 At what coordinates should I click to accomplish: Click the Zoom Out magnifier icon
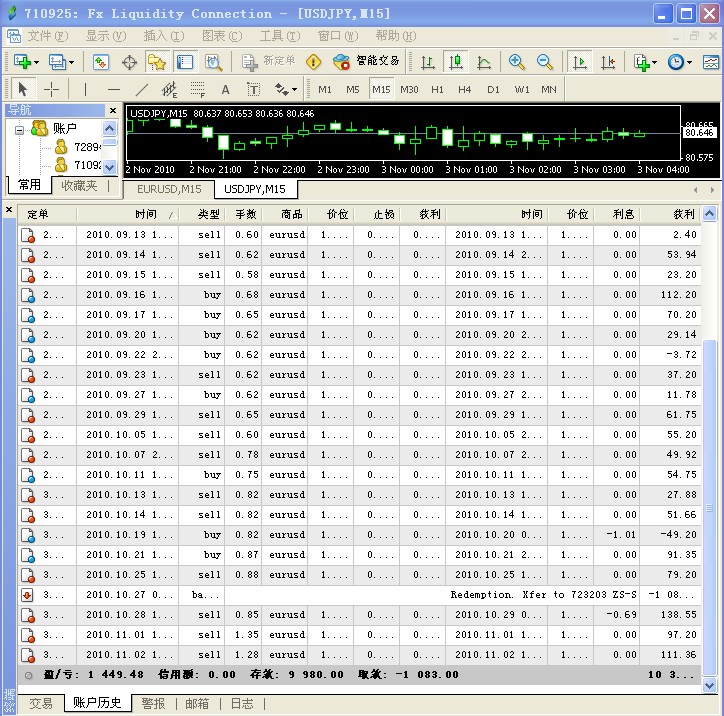click(544, 61)
